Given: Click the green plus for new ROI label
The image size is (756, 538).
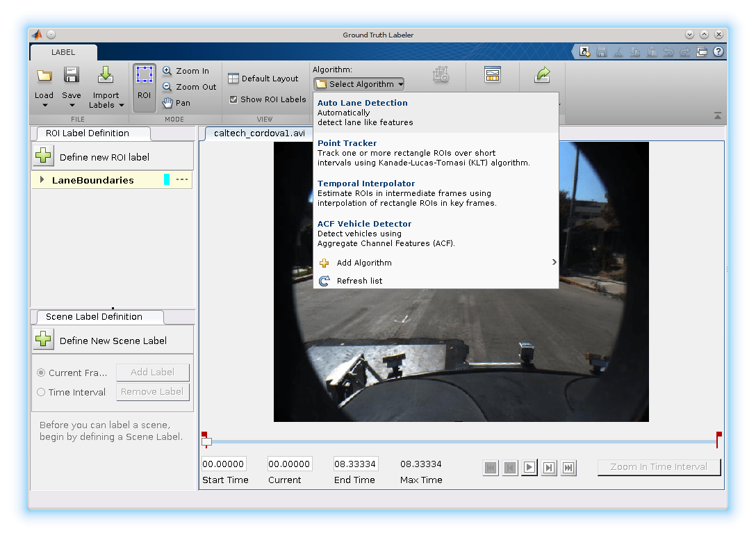Looking at the screenshot, I should pyautogui.click(x=44, y=156).
